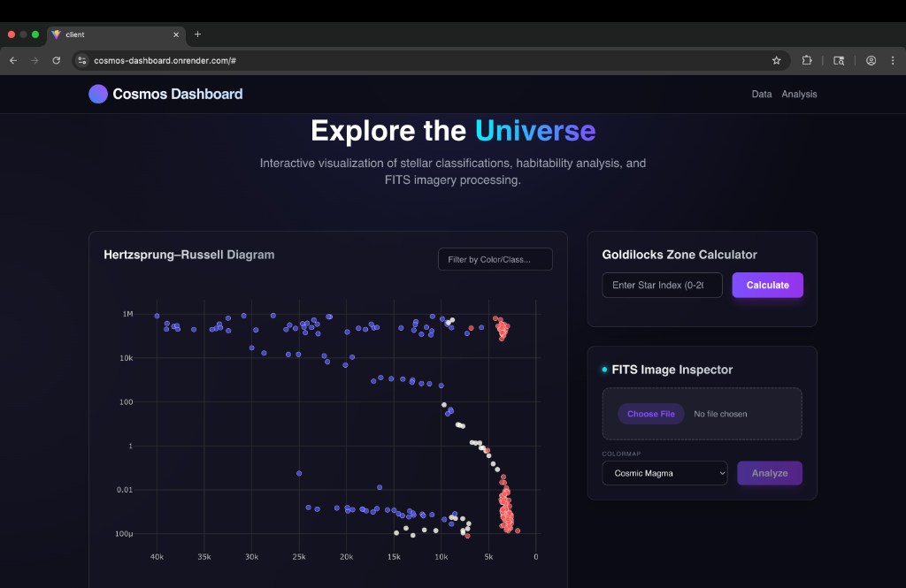The height and width of the screenshot is (588, 906).
Task: Navigate to the Analysis section
Action: click(799, 94)
